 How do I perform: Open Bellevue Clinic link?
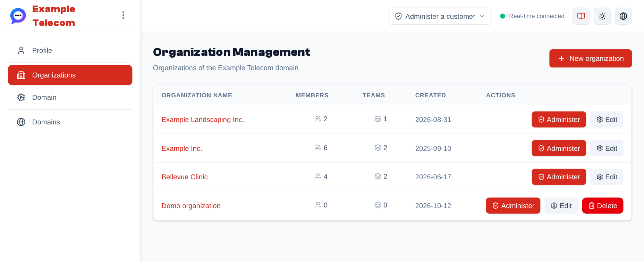(x=184, y=177)
